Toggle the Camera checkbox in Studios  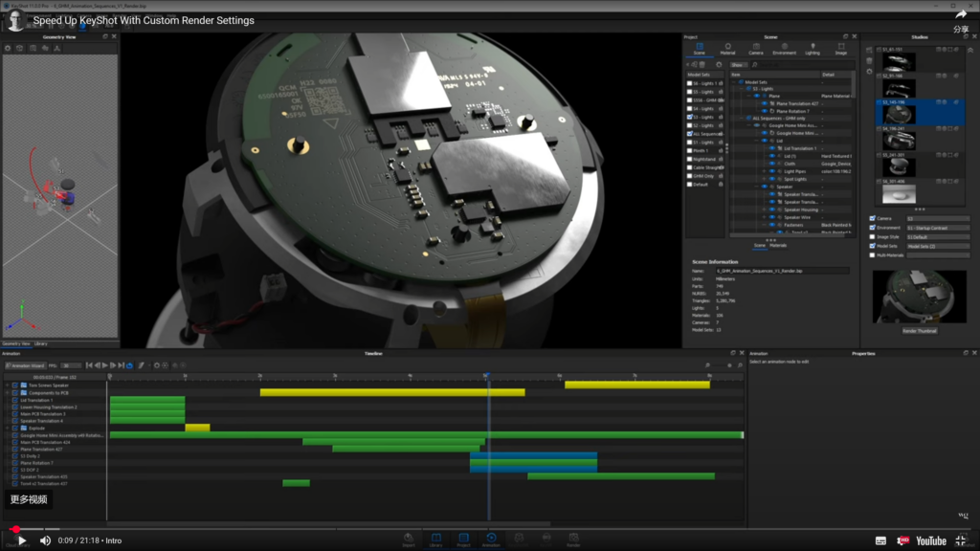point(873,219)
